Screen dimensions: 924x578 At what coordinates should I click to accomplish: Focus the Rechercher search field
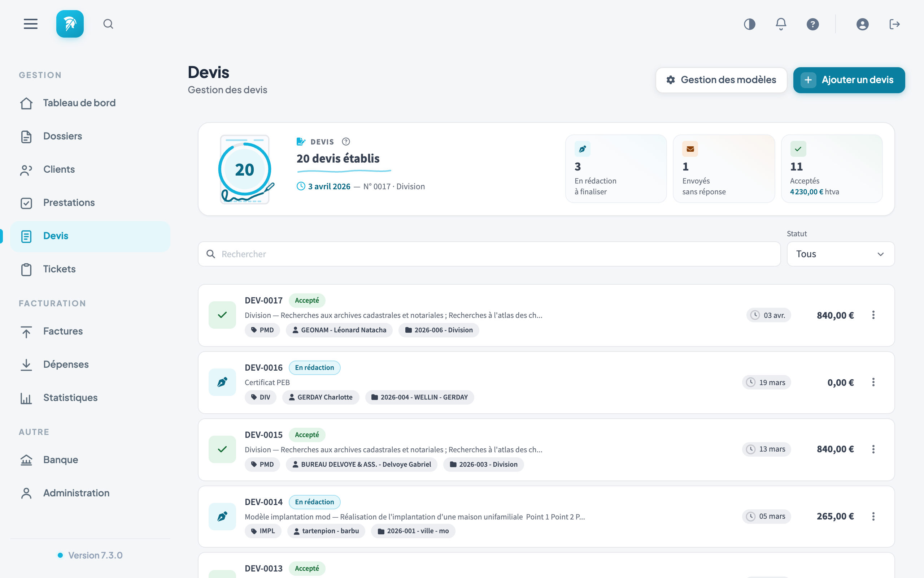tap(489, 254)
